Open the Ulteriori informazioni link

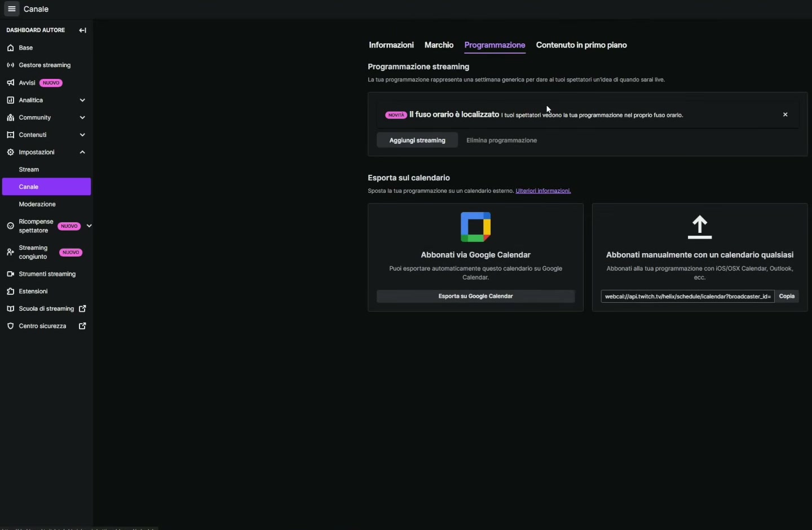(x=543, y=191)
